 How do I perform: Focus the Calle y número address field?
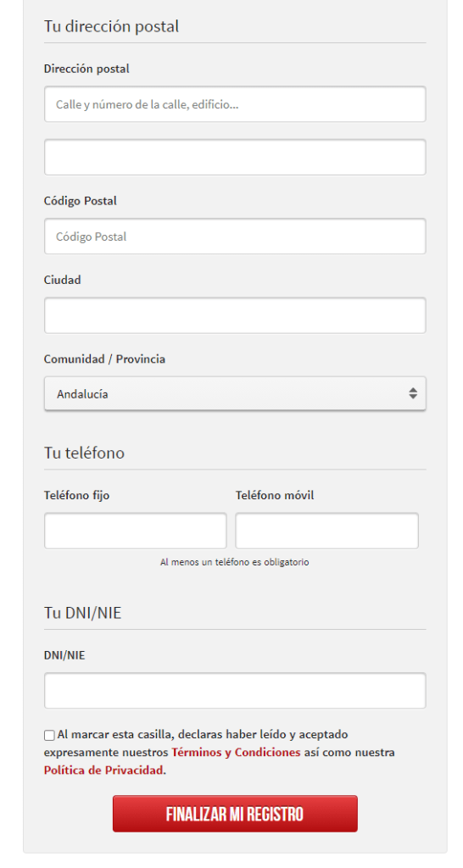tap(235, 104)
